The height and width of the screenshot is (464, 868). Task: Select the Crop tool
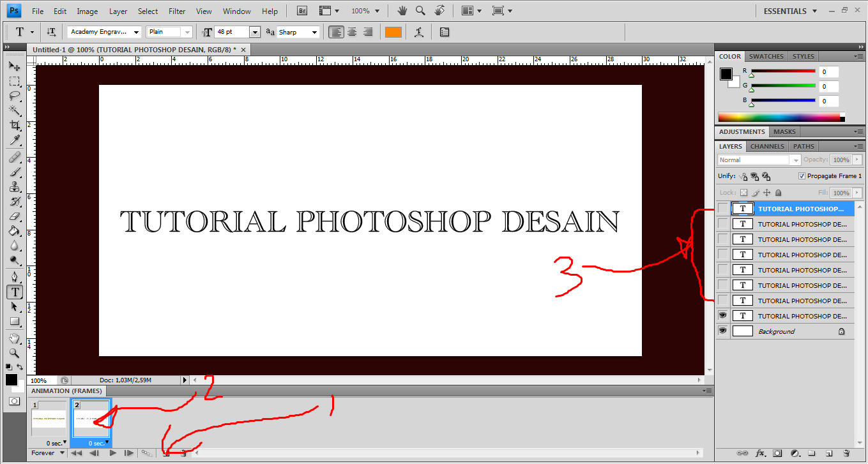(14, 126)
